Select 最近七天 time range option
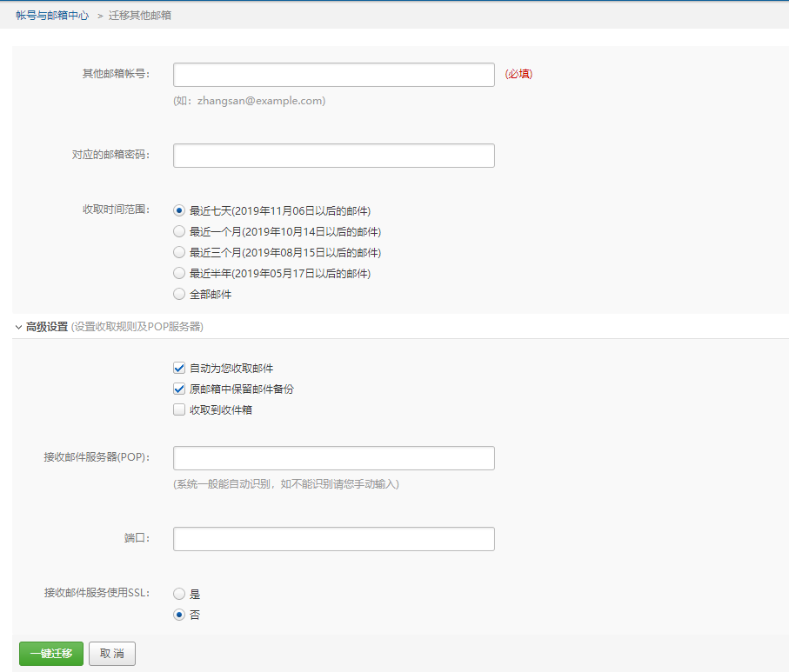 [179, 210]
